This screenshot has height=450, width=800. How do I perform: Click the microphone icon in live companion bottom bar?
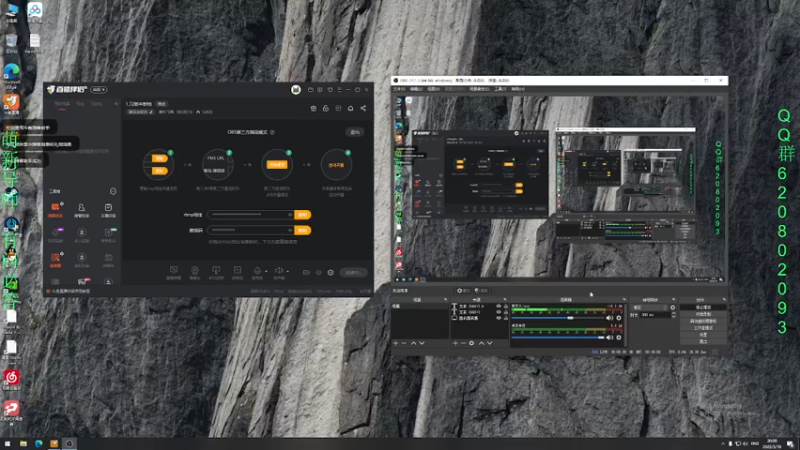coord(257,270)
